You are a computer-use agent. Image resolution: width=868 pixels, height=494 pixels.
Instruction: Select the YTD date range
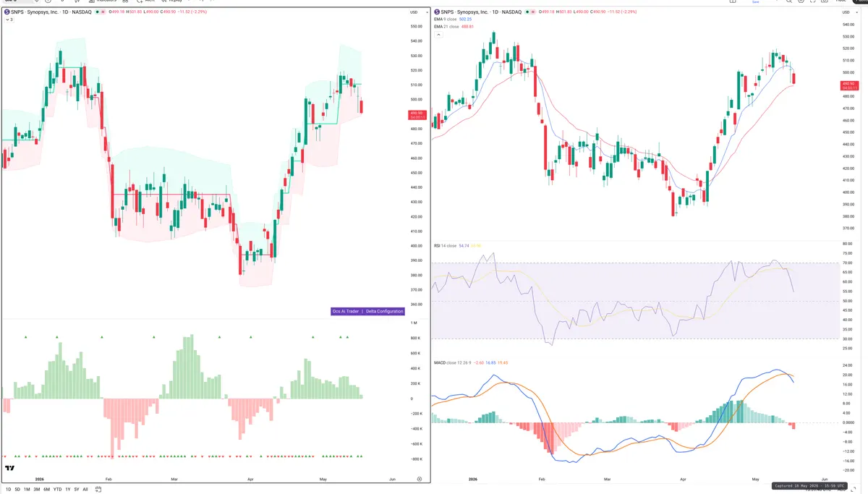click(x=57, y=489)
